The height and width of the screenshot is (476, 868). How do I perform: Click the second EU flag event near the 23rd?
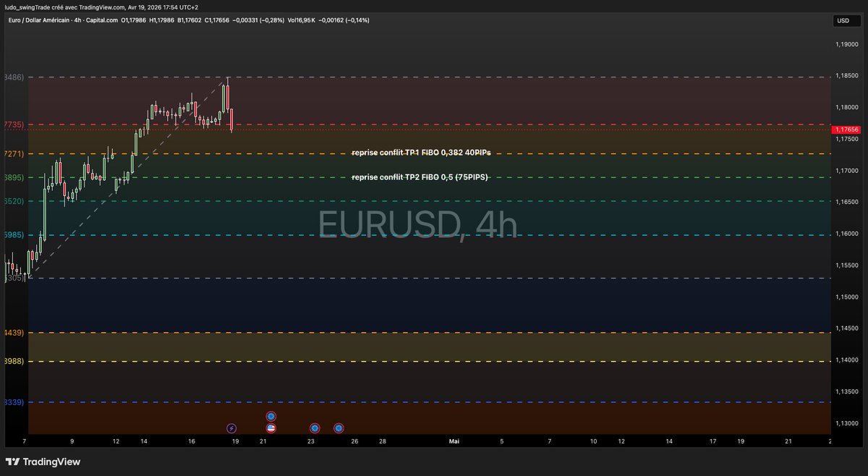(x=314, y=428)
